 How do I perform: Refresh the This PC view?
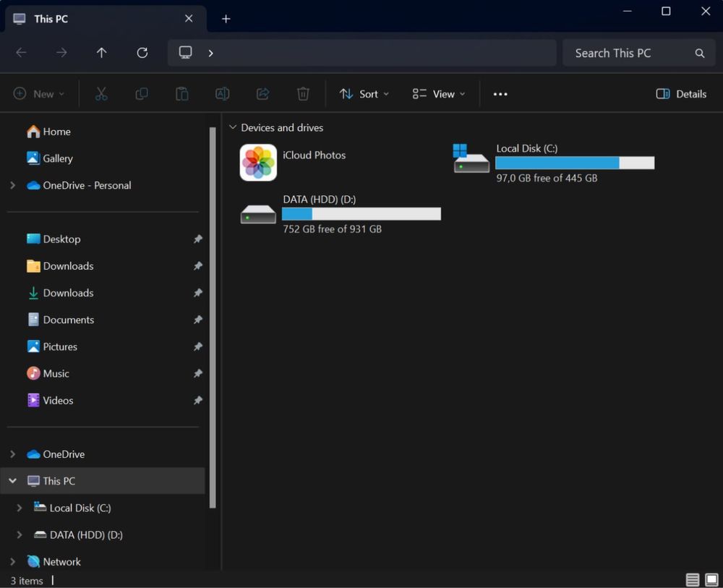(142, 53)
